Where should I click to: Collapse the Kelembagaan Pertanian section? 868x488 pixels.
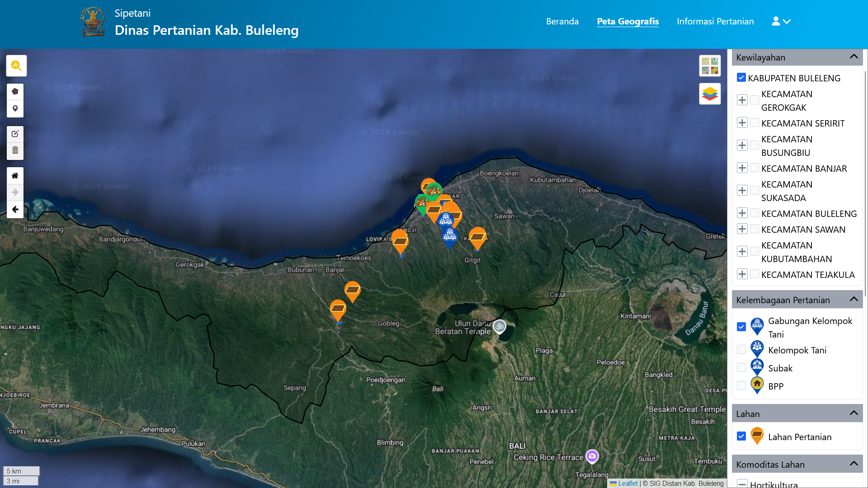tap(854, 299)
